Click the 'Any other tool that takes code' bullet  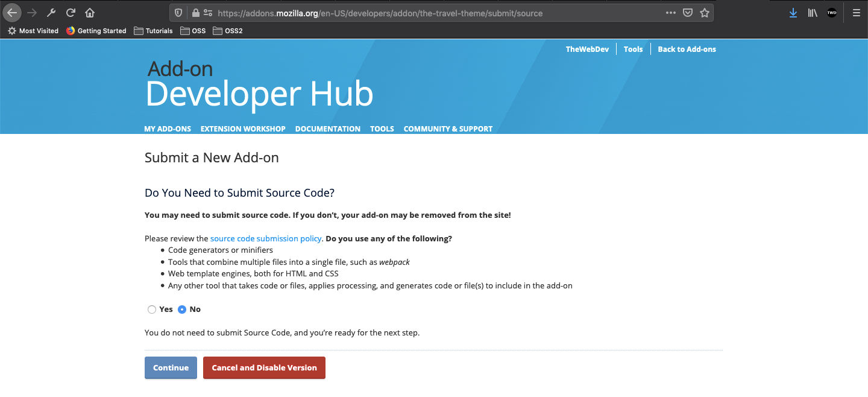(x=370, y=286)
